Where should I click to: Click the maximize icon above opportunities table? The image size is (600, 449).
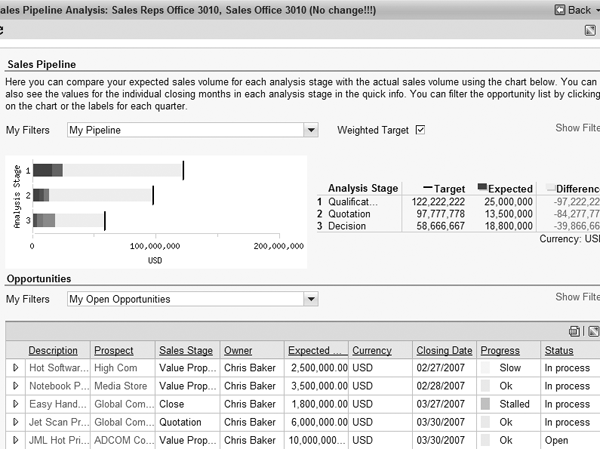coord(592,331)
